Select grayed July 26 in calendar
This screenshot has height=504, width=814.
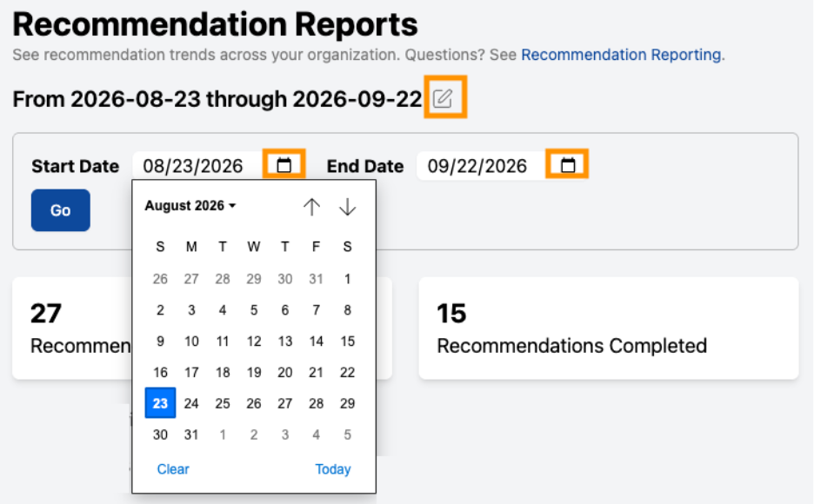pos(160,279)
